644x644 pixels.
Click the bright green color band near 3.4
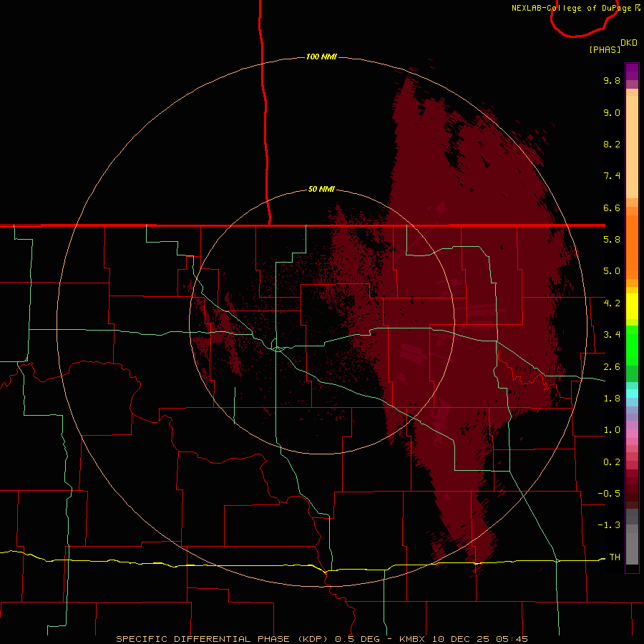[x=632, y=346]
